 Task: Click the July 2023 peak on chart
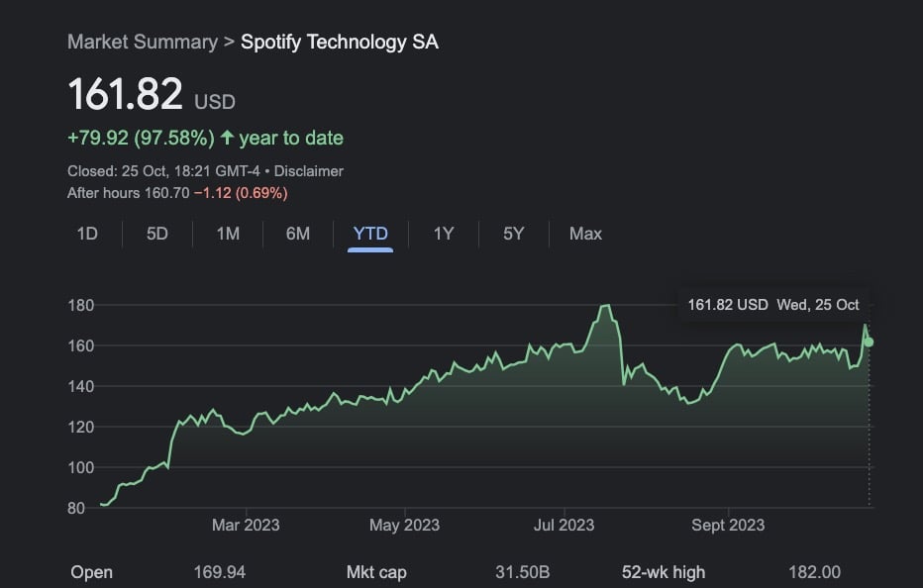605,306
